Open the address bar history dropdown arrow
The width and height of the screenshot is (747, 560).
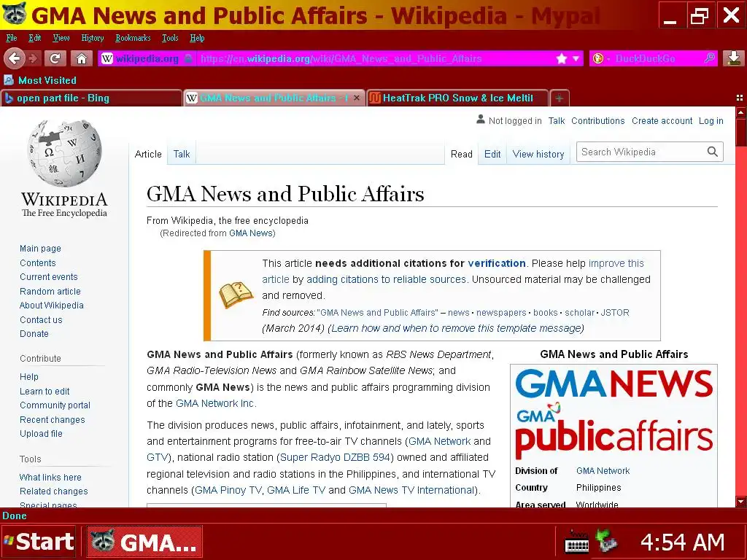tap(576, 58)
